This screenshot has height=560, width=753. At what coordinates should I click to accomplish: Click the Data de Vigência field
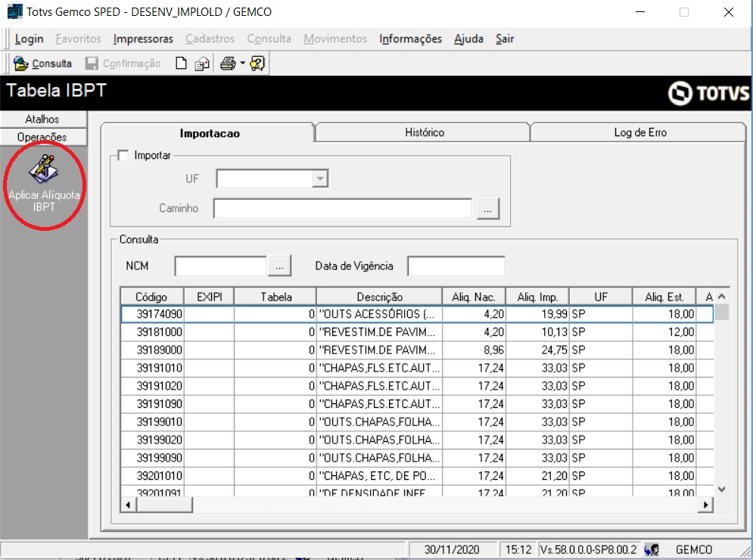[x=456, y=266]
